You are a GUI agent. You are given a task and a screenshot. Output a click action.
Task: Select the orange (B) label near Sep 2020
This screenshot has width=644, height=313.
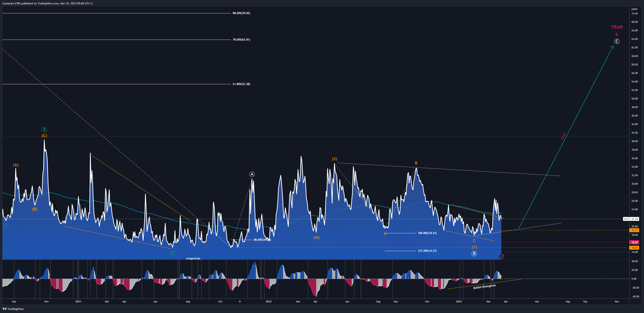click(x=35, y=209)
